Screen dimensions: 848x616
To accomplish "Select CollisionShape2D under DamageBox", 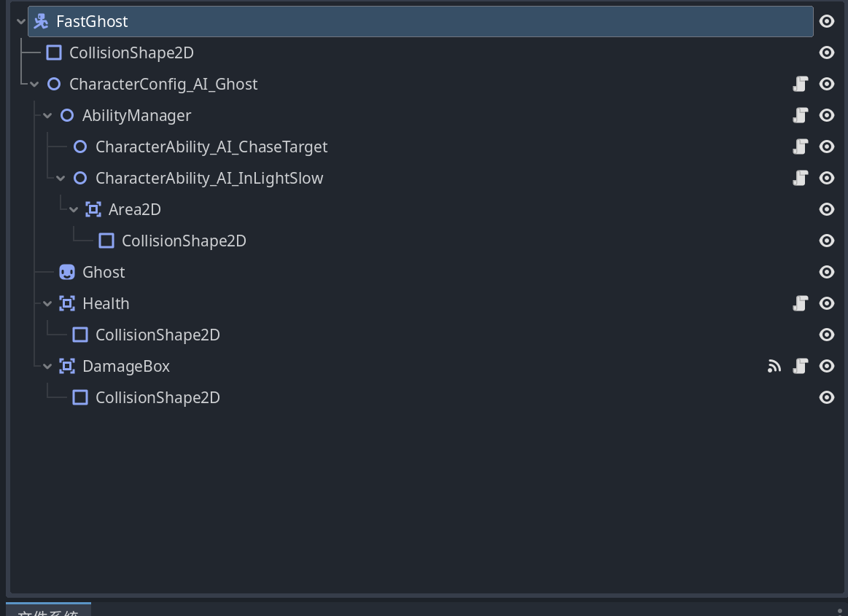I will point(158,397).
